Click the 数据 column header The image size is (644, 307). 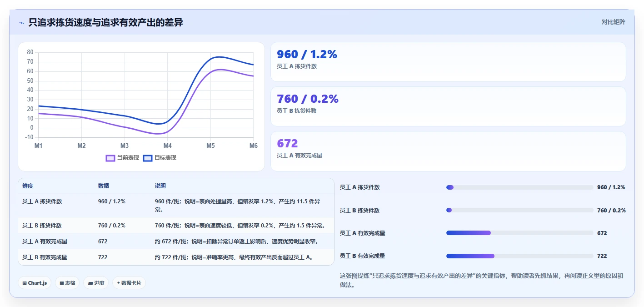[x=104, y=186]
